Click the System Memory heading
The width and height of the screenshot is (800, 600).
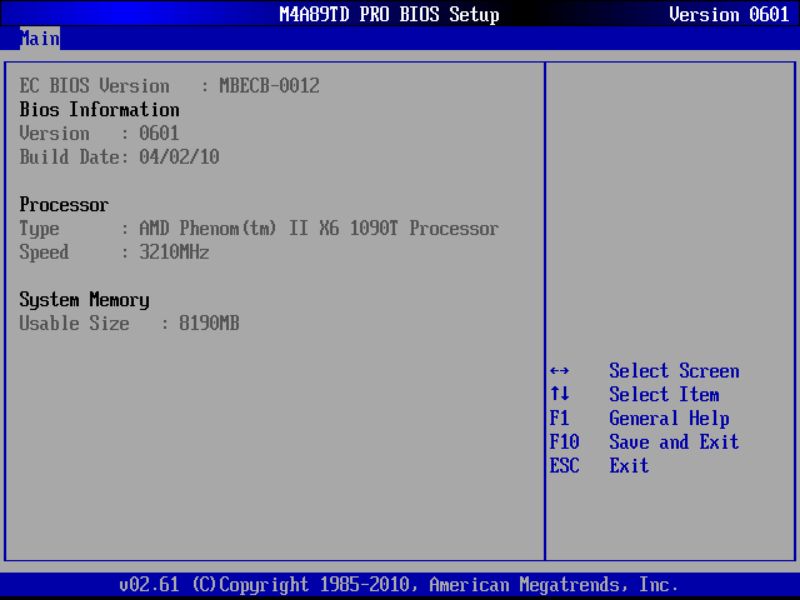83,300
